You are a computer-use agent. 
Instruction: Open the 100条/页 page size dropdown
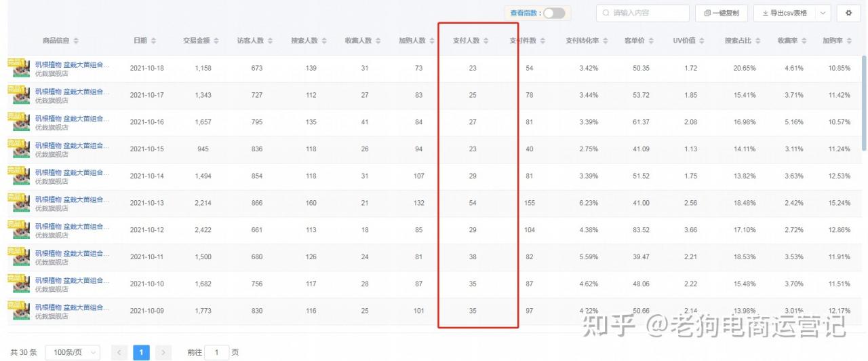(73, 353)
